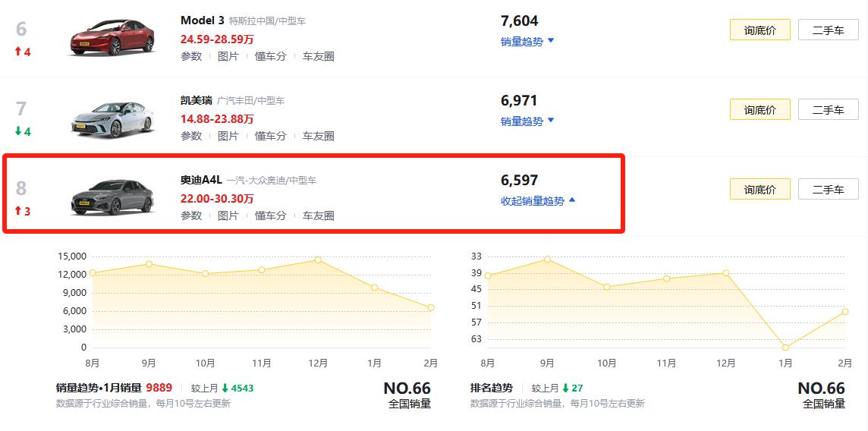Collapse 收起销量趋势 for 奥迪A4L
868x431 pixels.
538,201
